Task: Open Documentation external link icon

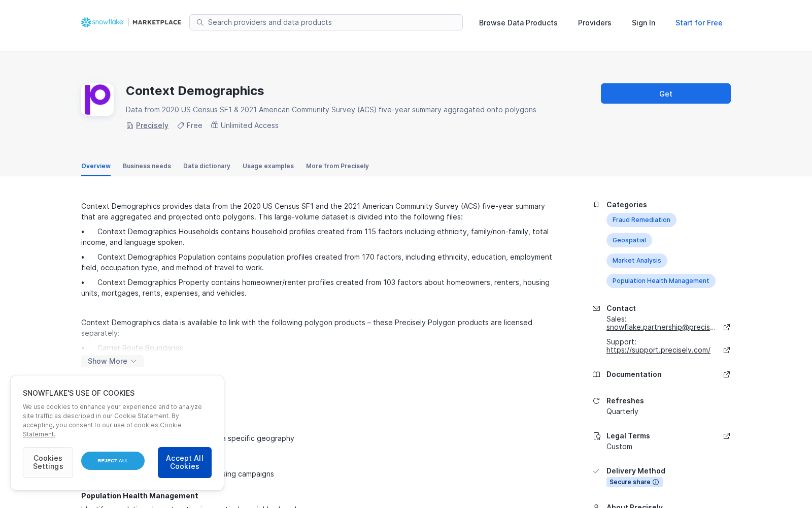Action: [x=727, y=374]
